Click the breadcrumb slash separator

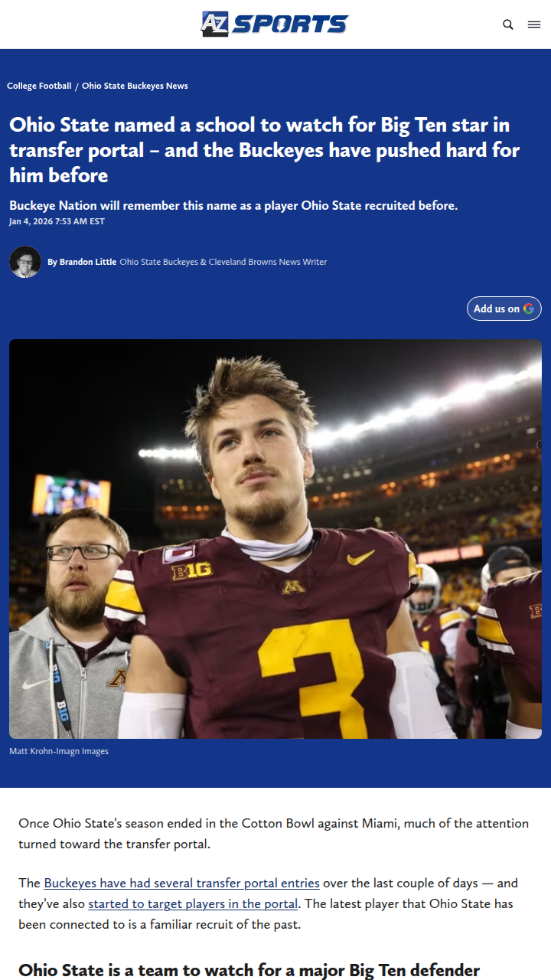click(77, 87)
